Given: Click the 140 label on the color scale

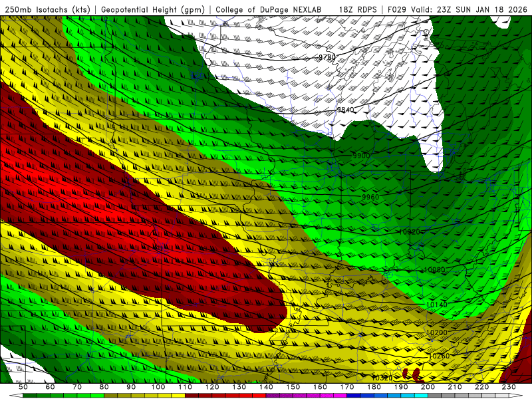Looking at the screenshot, I should tap(266, 387).
